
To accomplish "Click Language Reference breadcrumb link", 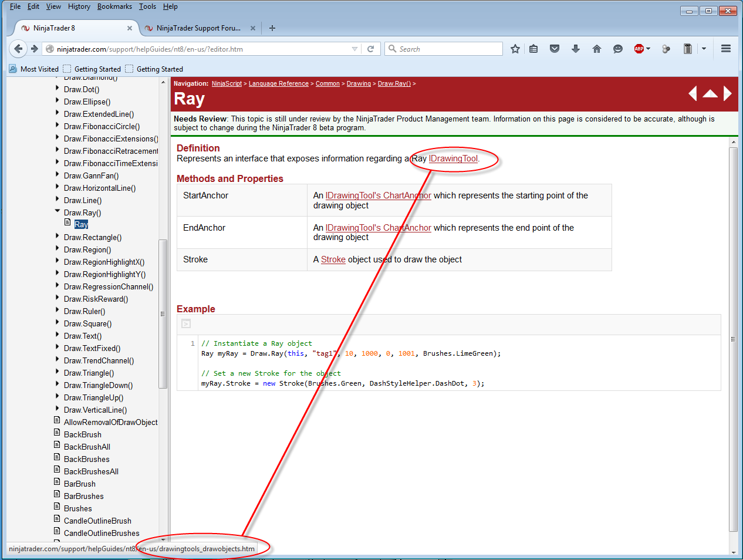I will pos(279,84).
